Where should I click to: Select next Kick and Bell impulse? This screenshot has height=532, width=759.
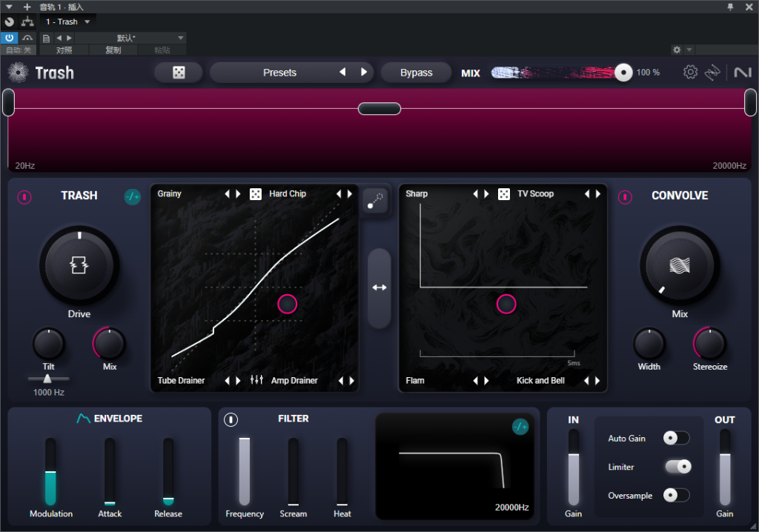click(597, 381)
